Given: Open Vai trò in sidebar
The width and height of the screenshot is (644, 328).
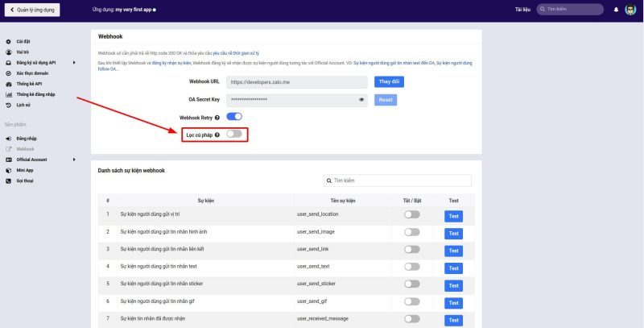Looking at the screenshot, I should [x=23, y=52].
